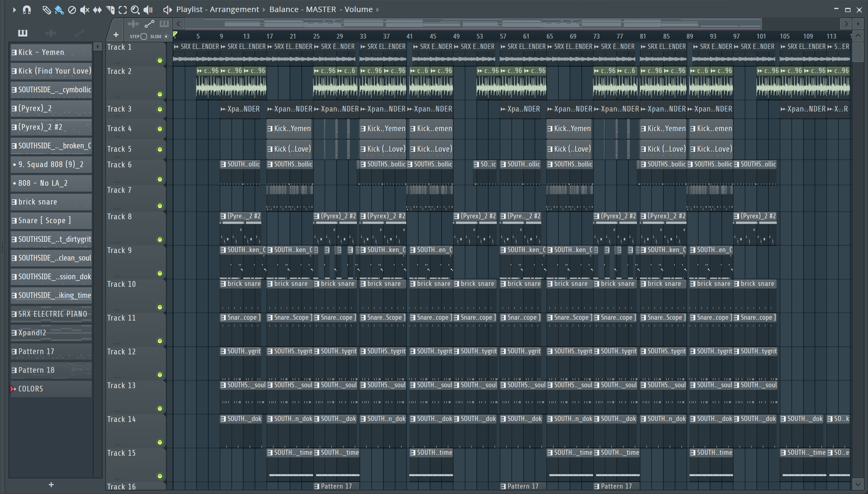The width and height of the screenshot is (868, 494).
Task: Click the Playlist - Arrangement title
Action: [x=217, y=10]
